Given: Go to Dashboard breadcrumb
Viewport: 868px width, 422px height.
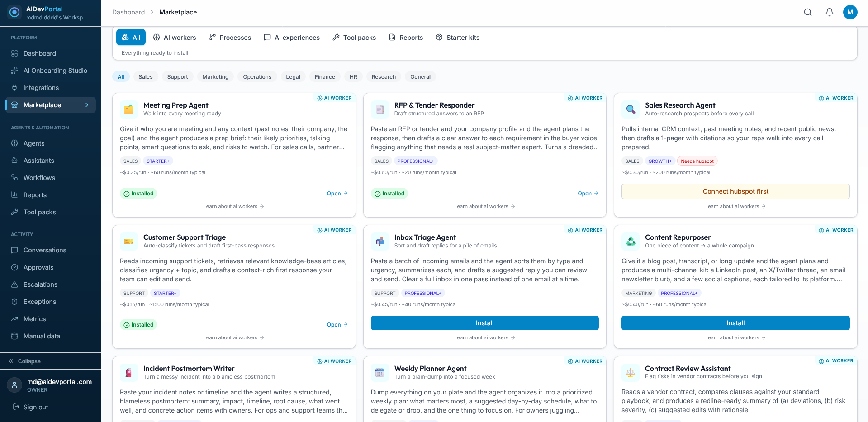Looking at the screenshot, I should tap(128, 12).
